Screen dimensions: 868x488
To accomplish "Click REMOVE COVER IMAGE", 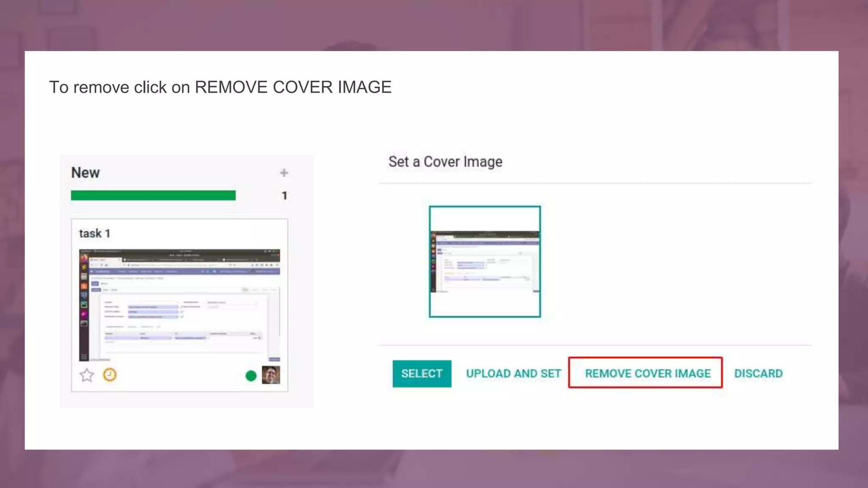I will (647, 374).
